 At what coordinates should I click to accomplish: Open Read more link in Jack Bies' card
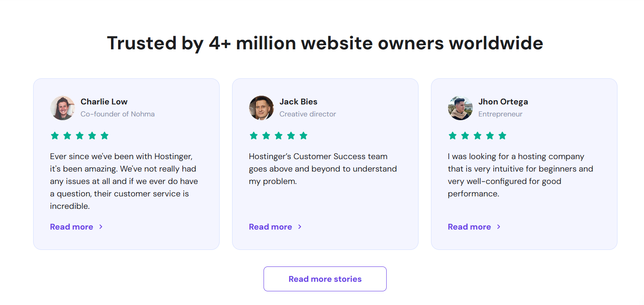[271, 227]
